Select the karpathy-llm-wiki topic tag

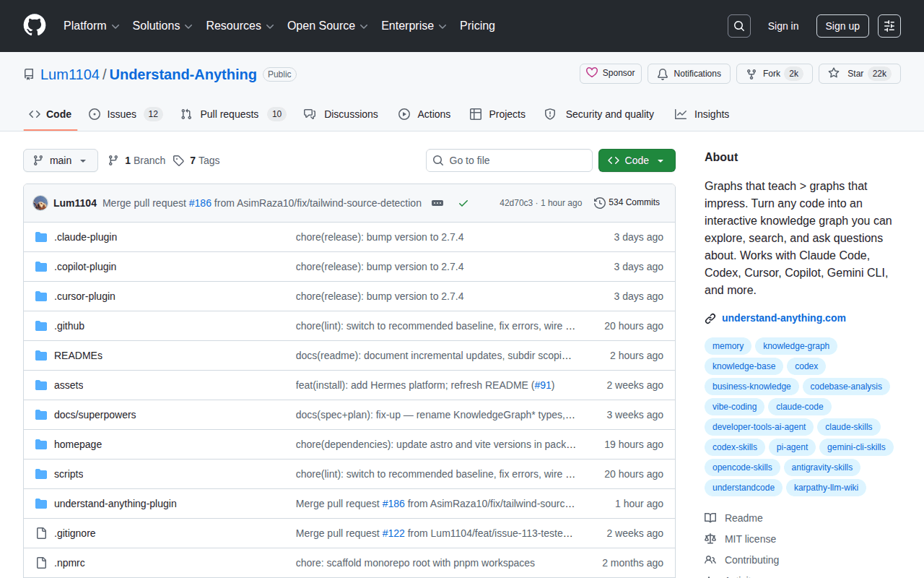(826, 488)
